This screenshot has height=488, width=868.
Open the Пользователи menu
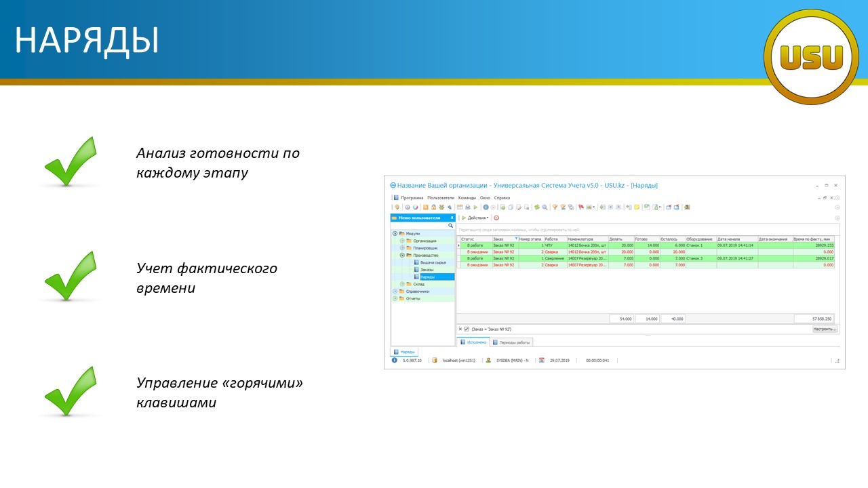coord(441,198)
